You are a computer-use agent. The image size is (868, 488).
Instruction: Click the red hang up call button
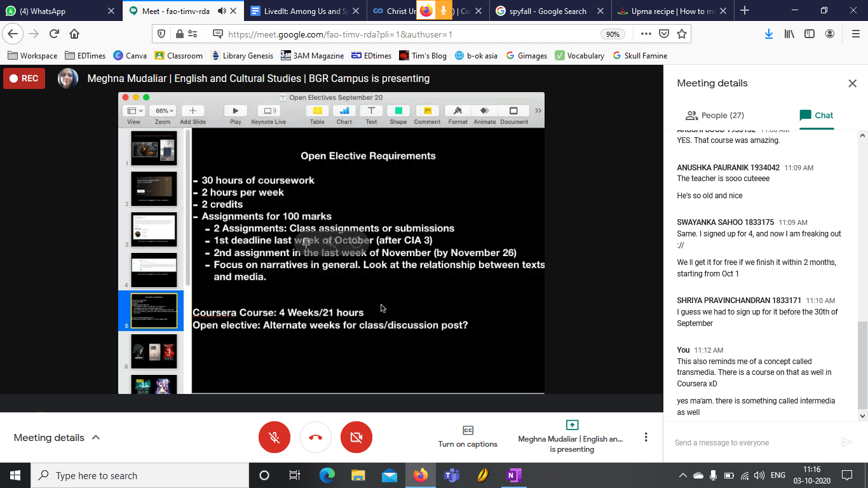(316, 437)
